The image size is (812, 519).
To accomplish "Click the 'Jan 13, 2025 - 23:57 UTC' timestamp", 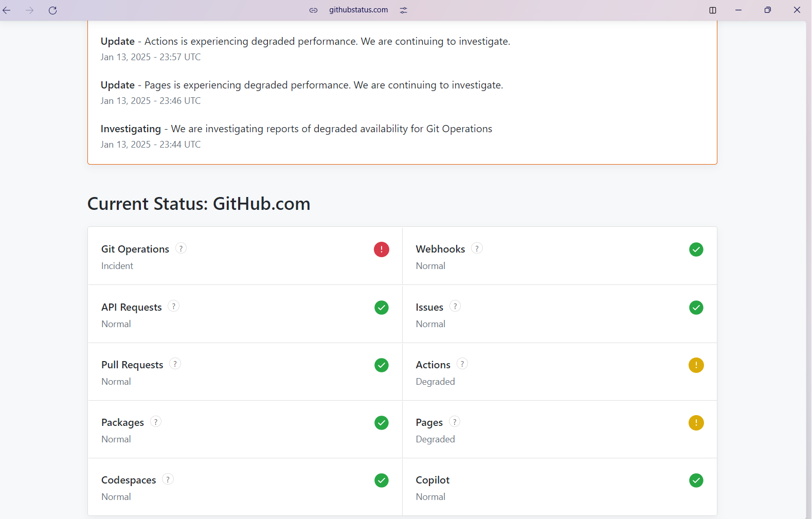I will 151,57.
